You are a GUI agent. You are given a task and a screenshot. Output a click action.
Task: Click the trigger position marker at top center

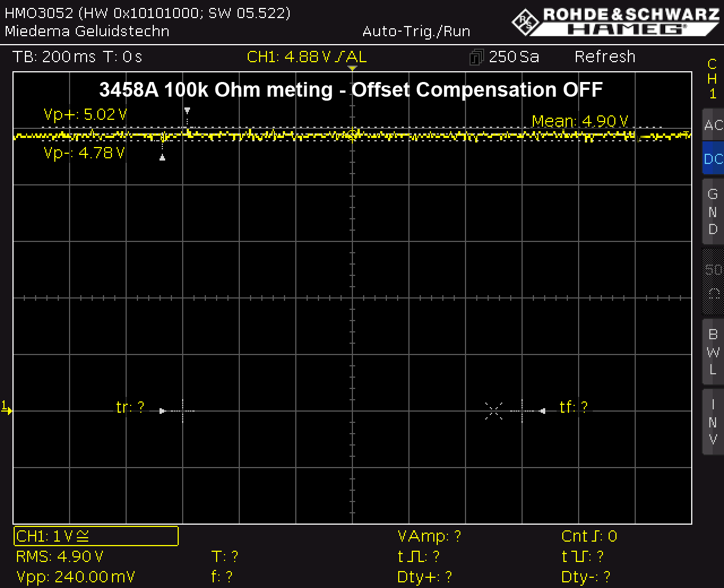[x=352, y=68]
